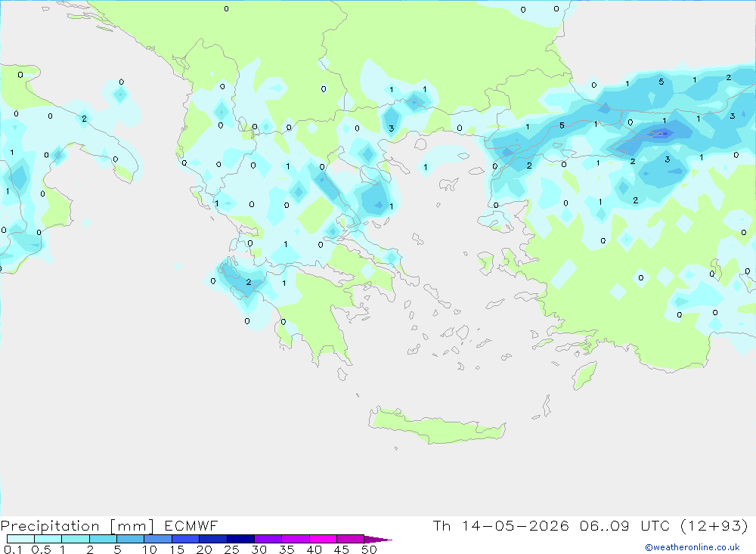
Task: Click the 0.1–0.5 mm legend color box
Action: [20, 539]
